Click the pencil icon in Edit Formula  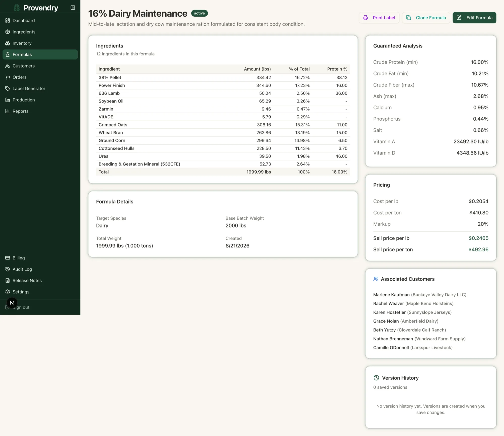pyautogui.click(x=459, y=18)
